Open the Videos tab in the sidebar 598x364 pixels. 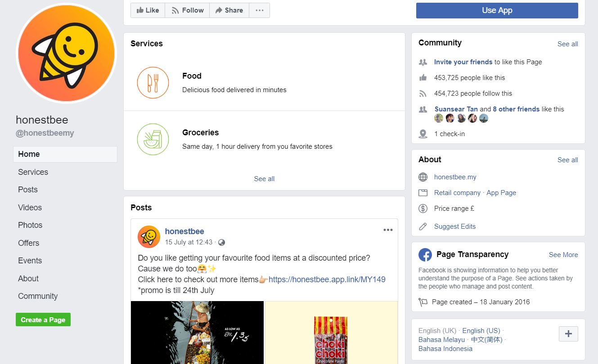point(30,208)
